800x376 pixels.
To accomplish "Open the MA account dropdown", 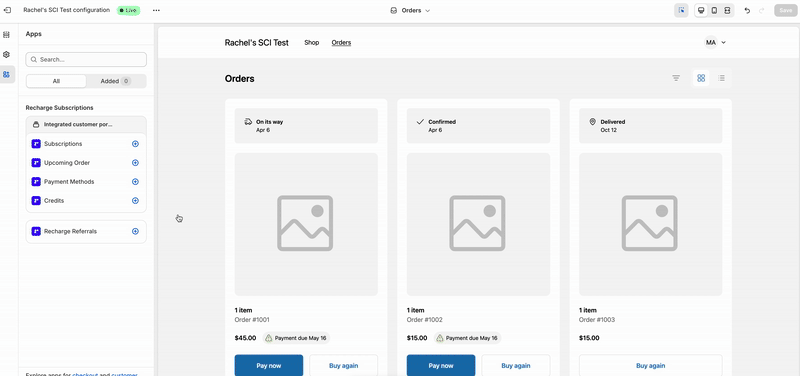I will pos(715,42).
